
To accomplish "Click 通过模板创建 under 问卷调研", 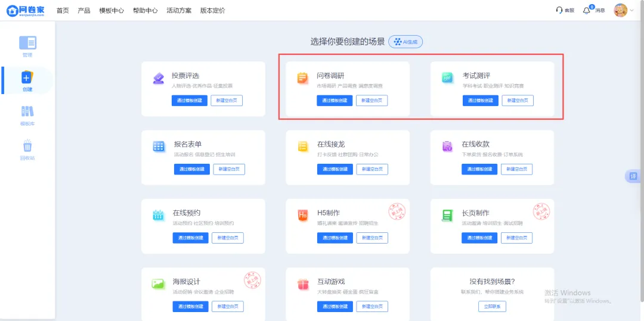I will coord(335,101).
